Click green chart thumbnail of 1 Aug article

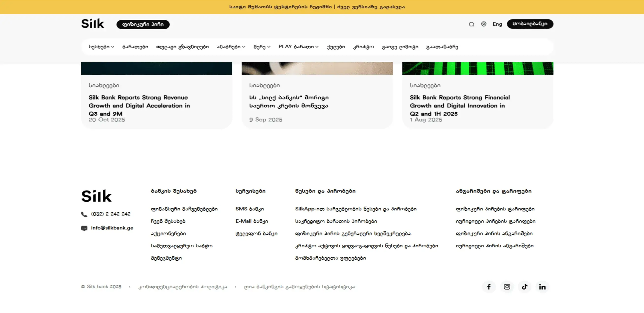(478, 68)
